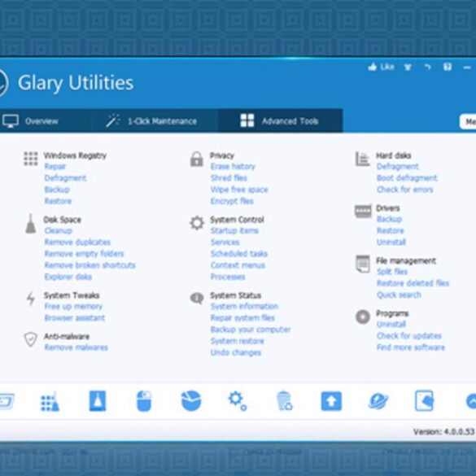This screenshot has height=476, width=476.
Task: Open the trash bin recycle icon
Action: point(285,401)
